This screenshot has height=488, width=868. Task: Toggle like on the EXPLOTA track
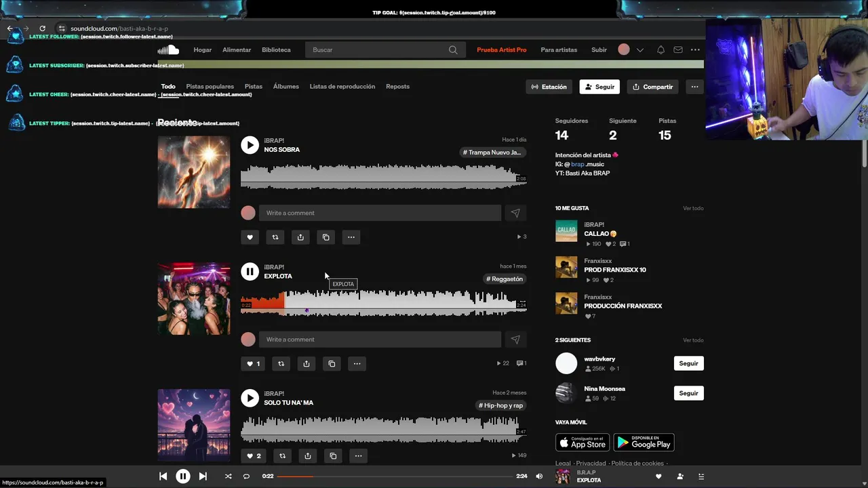253,364
